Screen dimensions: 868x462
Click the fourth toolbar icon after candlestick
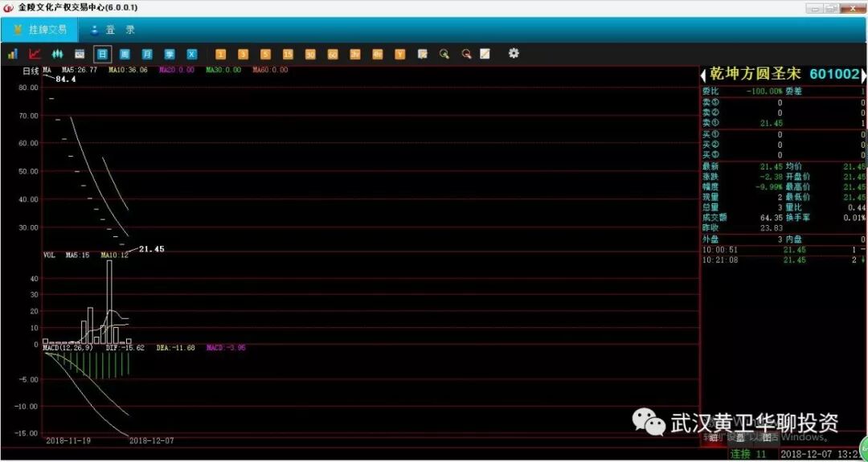tap(80, 54)
